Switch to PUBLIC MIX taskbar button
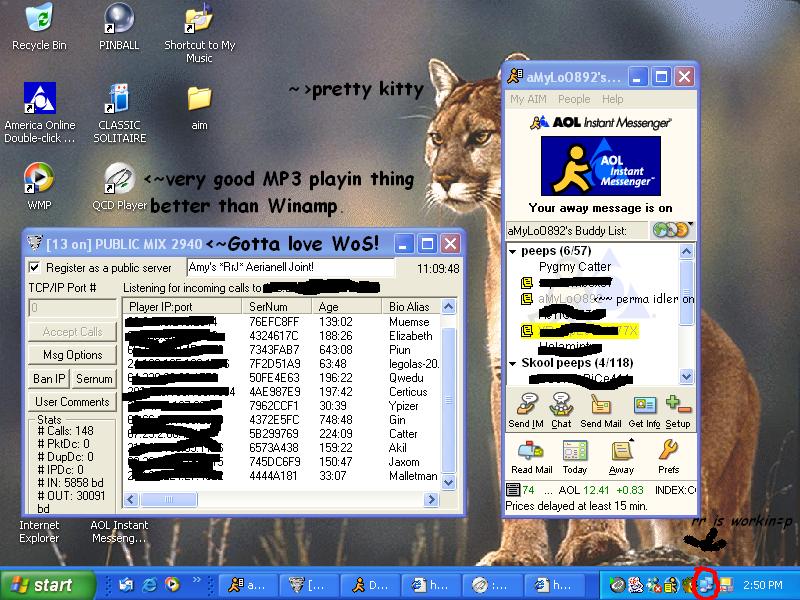Viewport: 800px width, 600px height. 309,585
